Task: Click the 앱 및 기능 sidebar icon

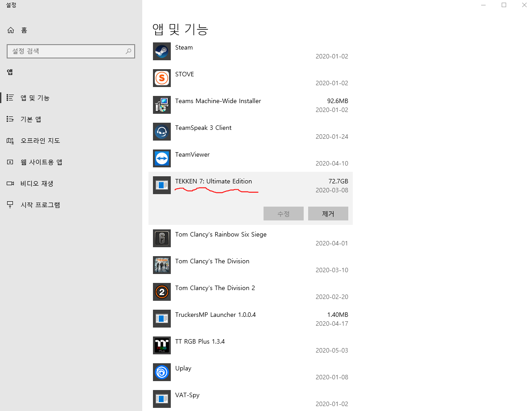Action: pyautogui.click(x=10, y=98)
